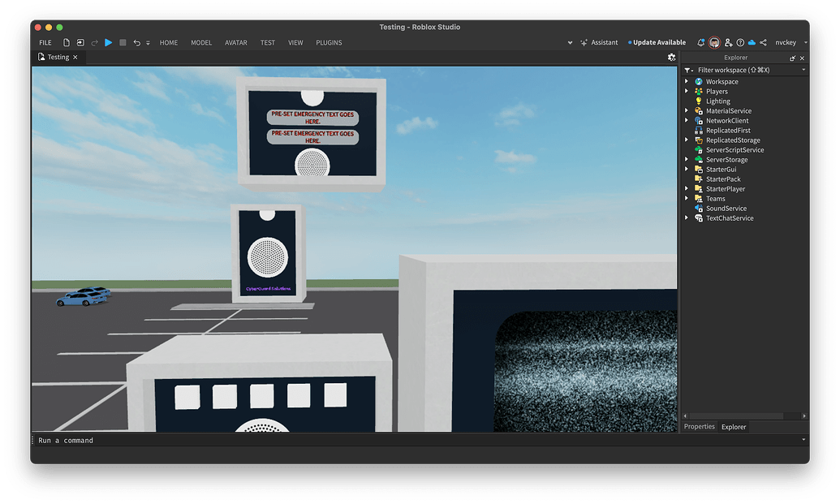
Task: Open notifications bell icon
Action: pos(700,42)
